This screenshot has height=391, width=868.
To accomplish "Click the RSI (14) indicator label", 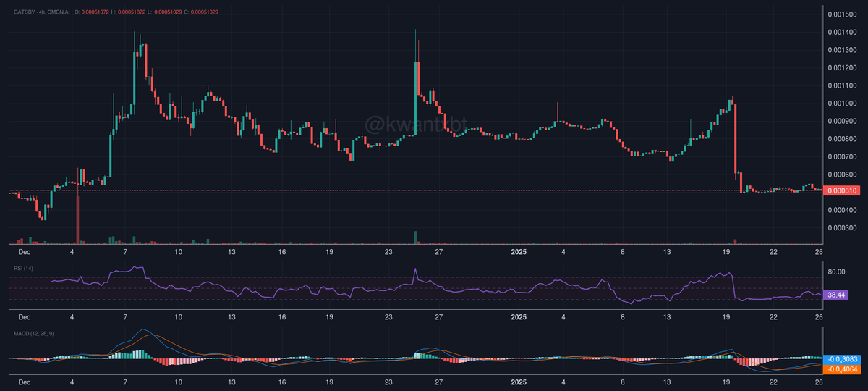I will tap(24, 269).
